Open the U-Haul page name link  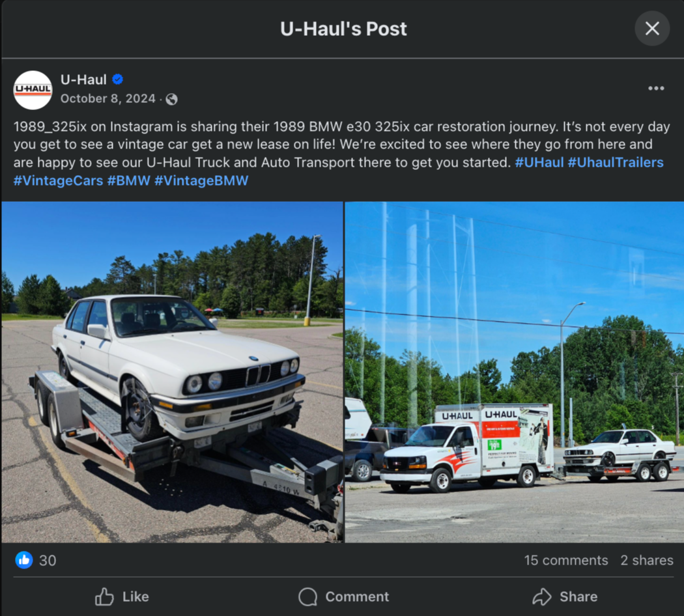pos(83,80)
